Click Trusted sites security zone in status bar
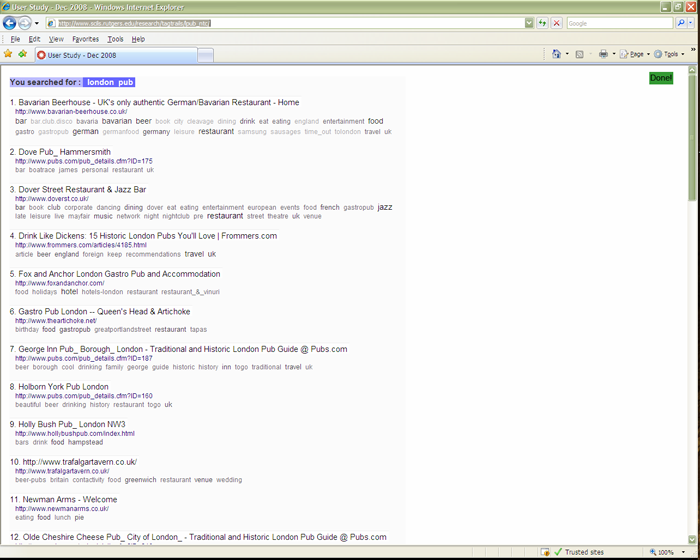700x560 pixels. click(579, 552)
